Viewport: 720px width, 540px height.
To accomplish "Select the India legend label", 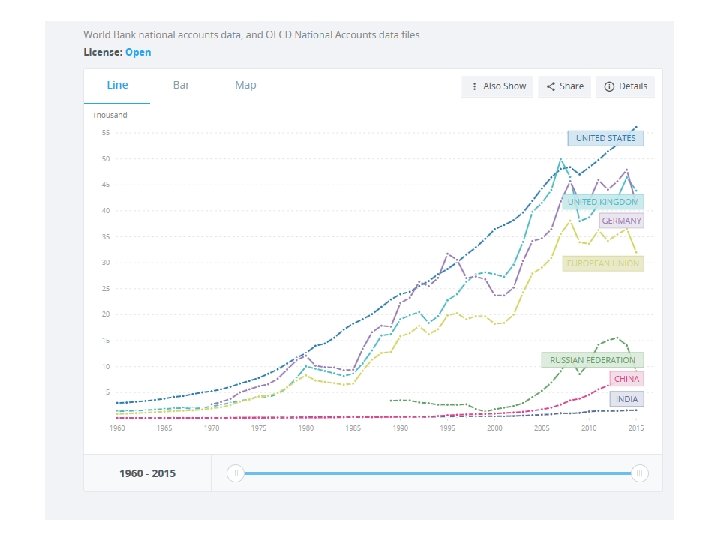I will click(626, 399).
